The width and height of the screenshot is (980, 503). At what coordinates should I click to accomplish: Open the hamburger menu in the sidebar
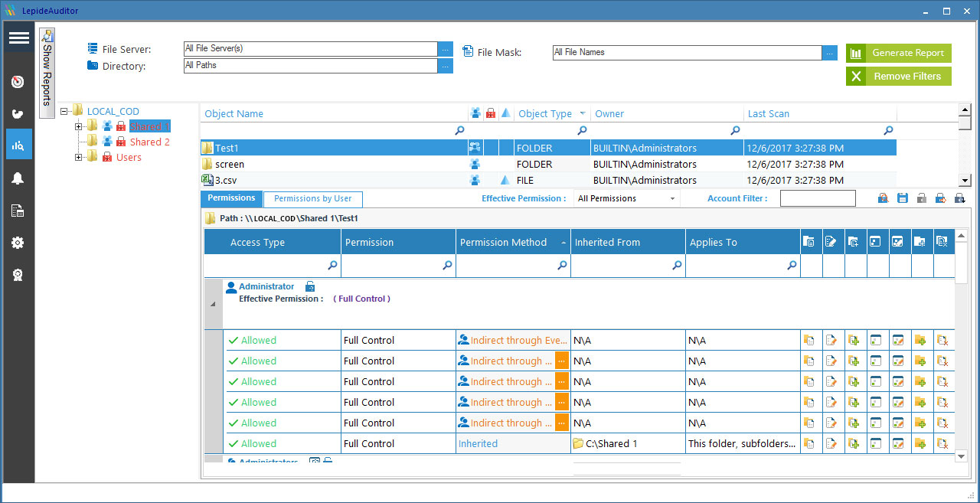pos(18,38)
